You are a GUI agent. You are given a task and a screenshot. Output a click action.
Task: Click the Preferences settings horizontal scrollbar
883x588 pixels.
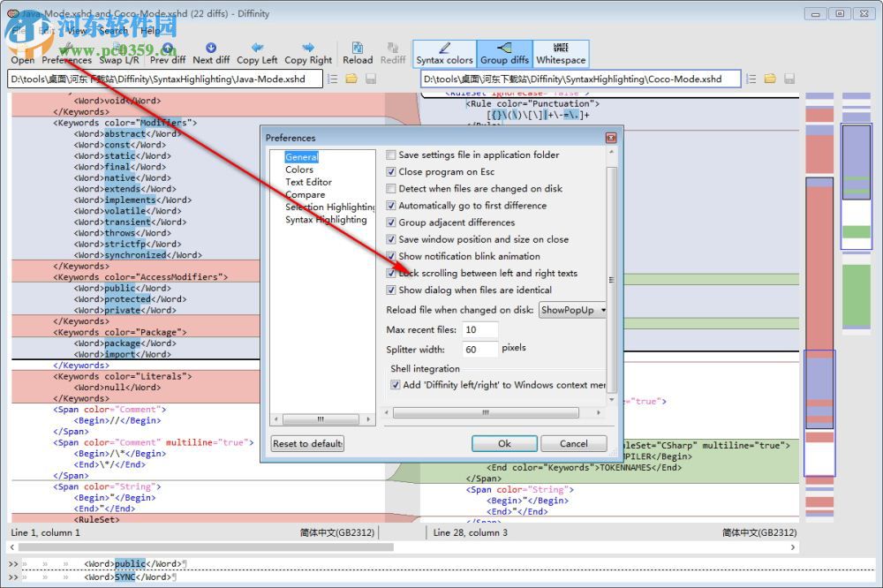click(x=486, y=413)
